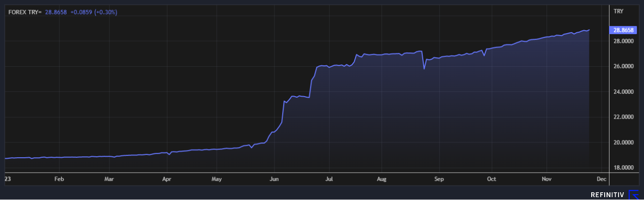644x200 pixels.
Task: Click the Aug label on time axis
Action: click(x=382, y=179)
